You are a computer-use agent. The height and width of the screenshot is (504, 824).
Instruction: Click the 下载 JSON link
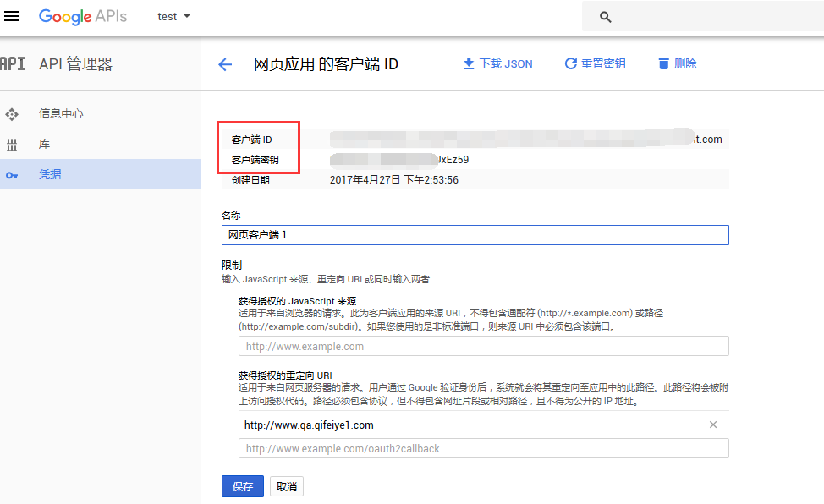pyautogui.click(x=506, y=63)
